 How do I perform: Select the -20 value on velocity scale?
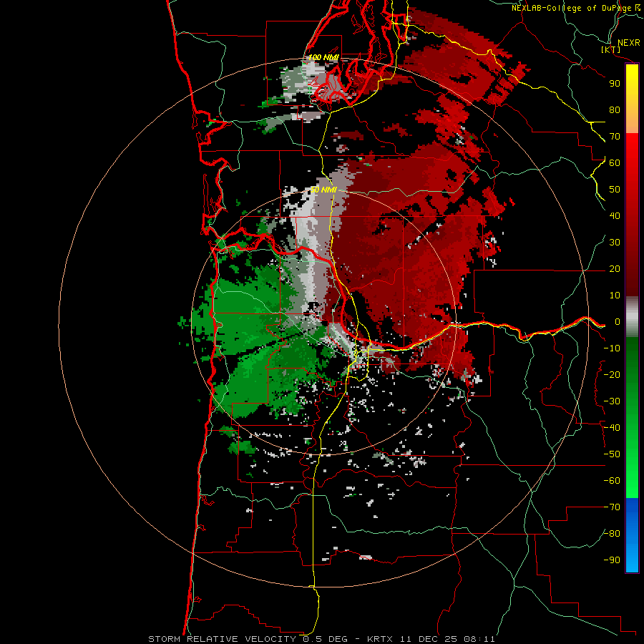pos(612,375)
